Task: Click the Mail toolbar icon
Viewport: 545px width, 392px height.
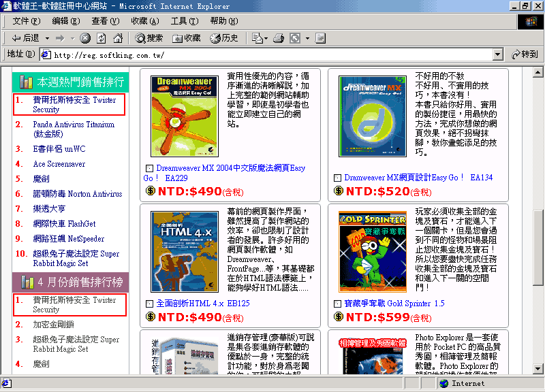Action: click(258, 38)
